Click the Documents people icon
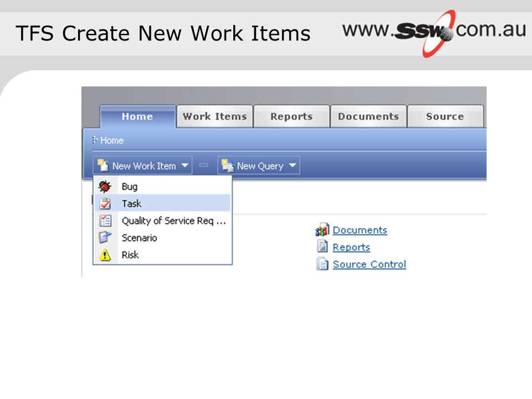This screenshot has height=399, width=532. [x=322, y=229]
